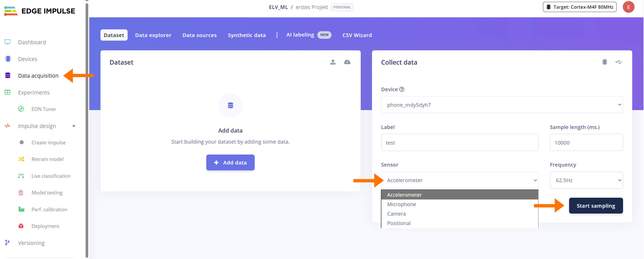Click the sidebar vertical scrollbar

click(x=87, y=130)
